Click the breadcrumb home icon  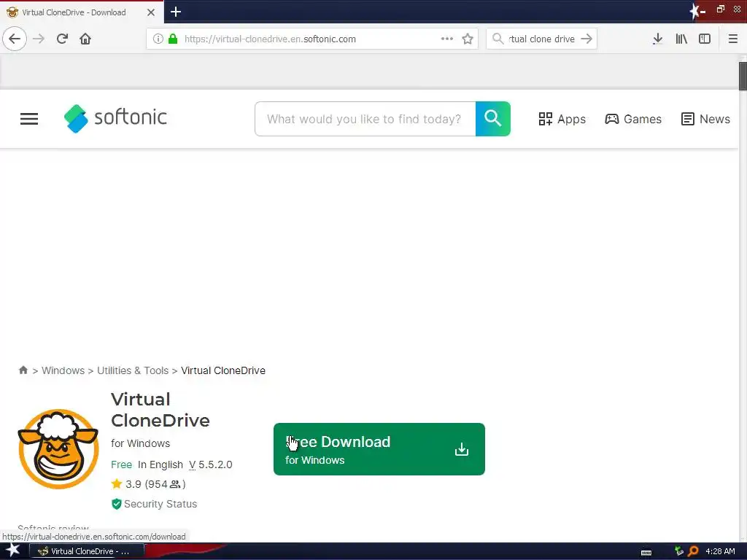23,370
